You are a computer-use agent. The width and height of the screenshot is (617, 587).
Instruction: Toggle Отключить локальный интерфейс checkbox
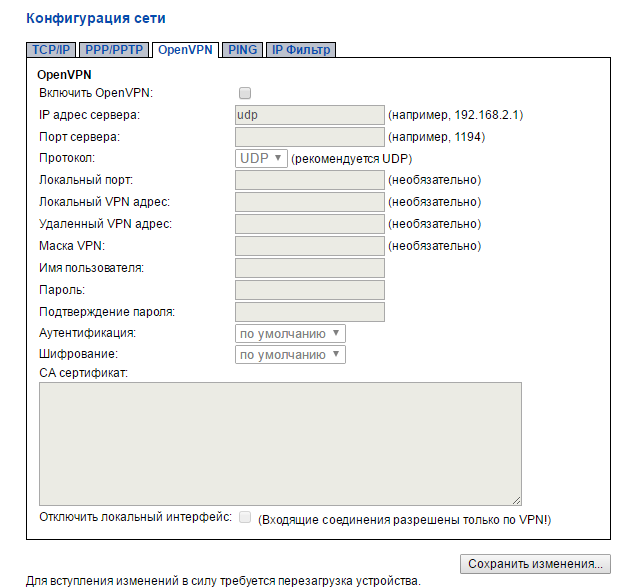245,517
